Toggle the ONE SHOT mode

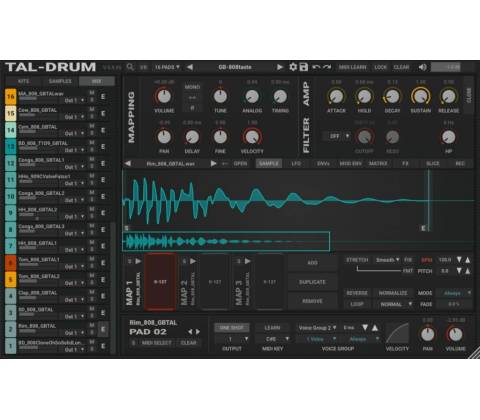[x=232, y=328]
